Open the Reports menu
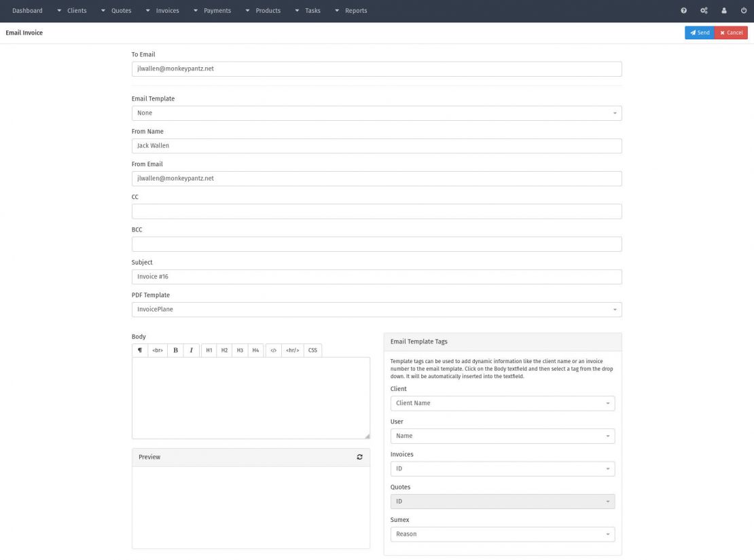 pyautogui.click(x=357, y=10)
